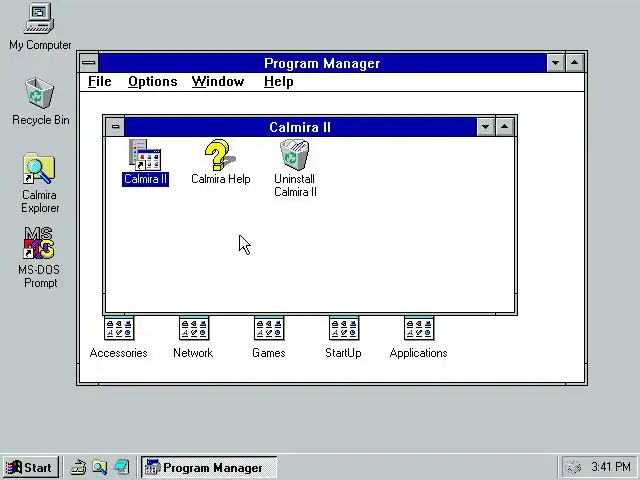Viewport: 640px width, 480px height.
Task: Open the Help menu
Action: pos(278,82)
